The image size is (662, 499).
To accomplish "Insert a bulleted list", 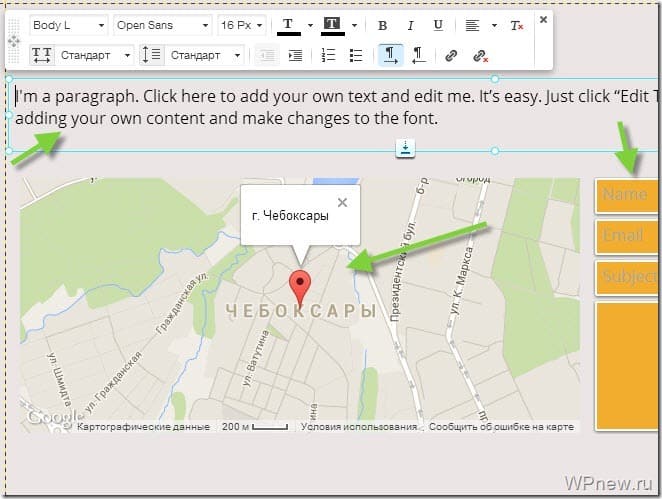I will 356,55.
